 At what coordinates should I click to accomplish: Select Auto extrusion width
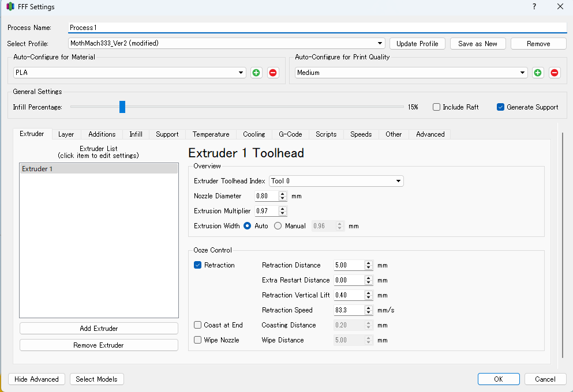(248, 226)
